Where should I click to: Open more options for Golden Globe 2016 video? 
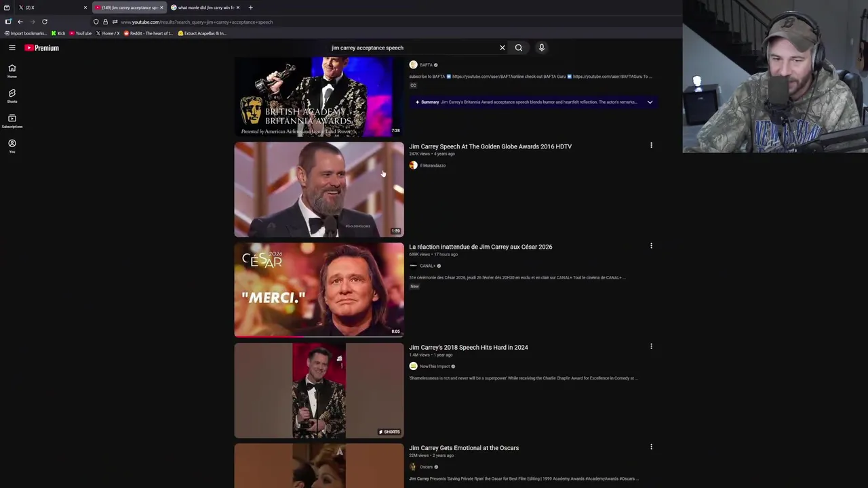coord(651,145)
